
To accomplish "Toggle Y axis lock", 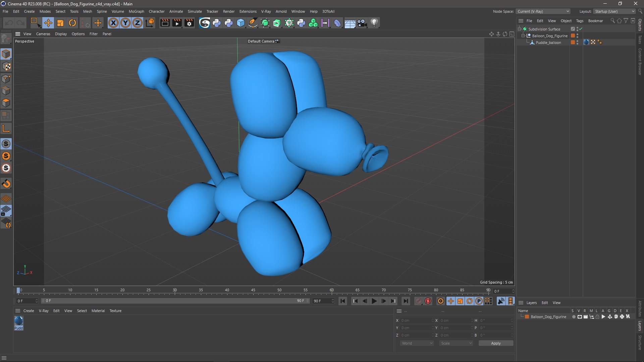I will [125, 23].
